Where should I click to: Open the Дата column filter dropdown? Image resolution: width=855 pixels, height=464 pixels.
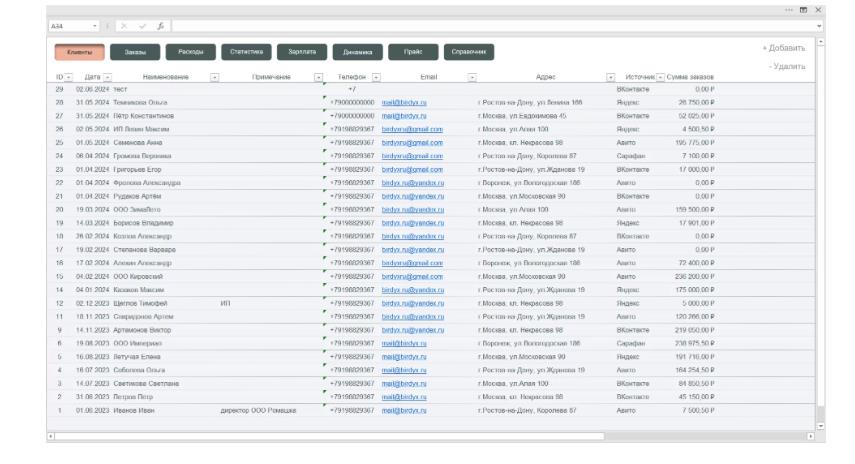107,77
